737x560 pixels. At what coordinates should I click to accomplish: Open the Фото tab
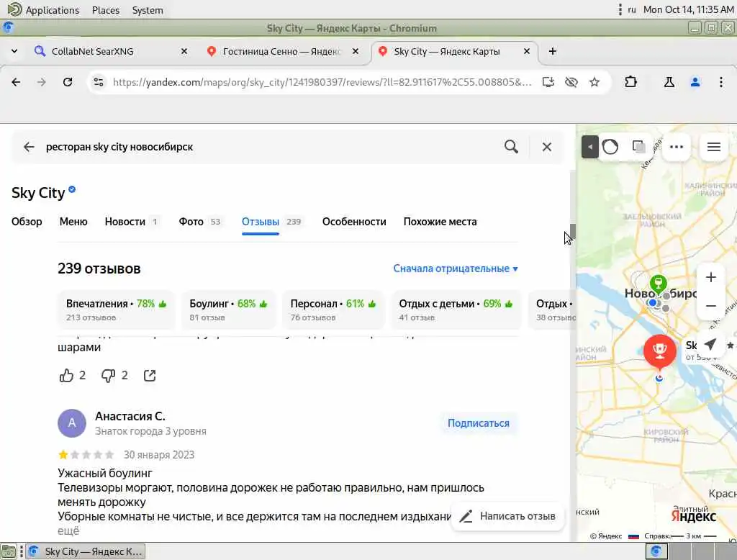(200, 222)
